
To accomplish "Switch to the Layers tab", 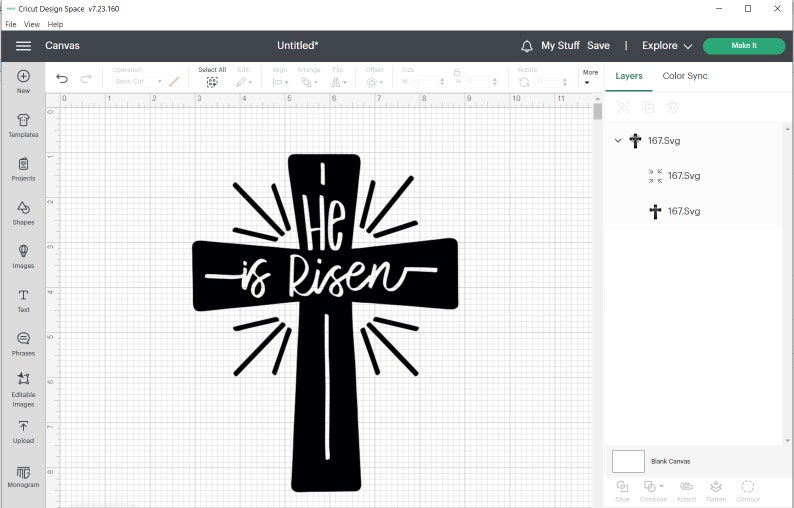I will (x=629, y=76).
